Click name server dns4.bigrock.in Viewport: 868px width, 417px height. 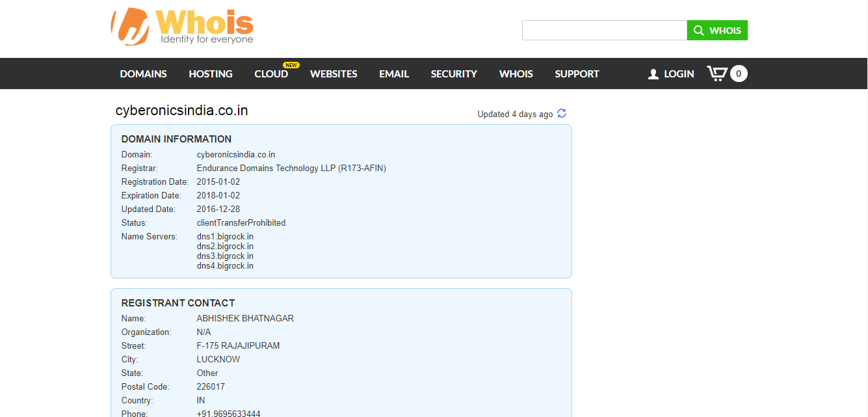pyautogui.click(x=225, y=265)
